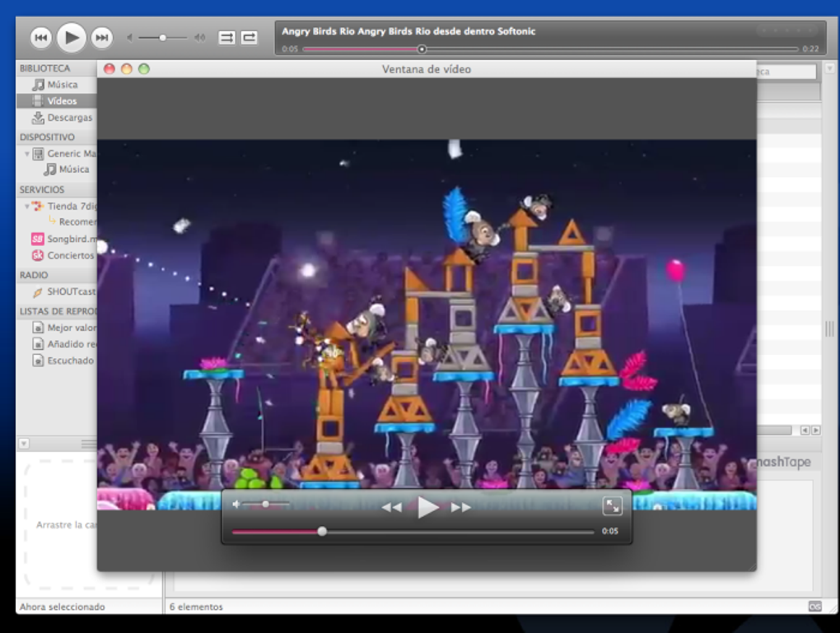This screenshot has height=633, width=840.
Task: Play video with overlay play button
Action: click(x=427, y=507)
